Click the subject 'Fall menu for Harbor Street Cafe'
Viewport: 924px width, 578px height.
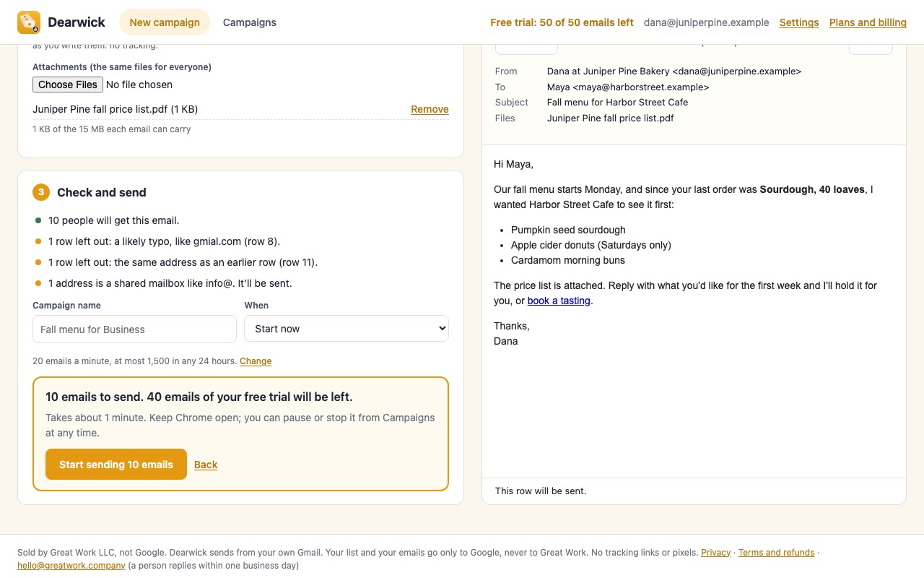[x=617, y=103]
